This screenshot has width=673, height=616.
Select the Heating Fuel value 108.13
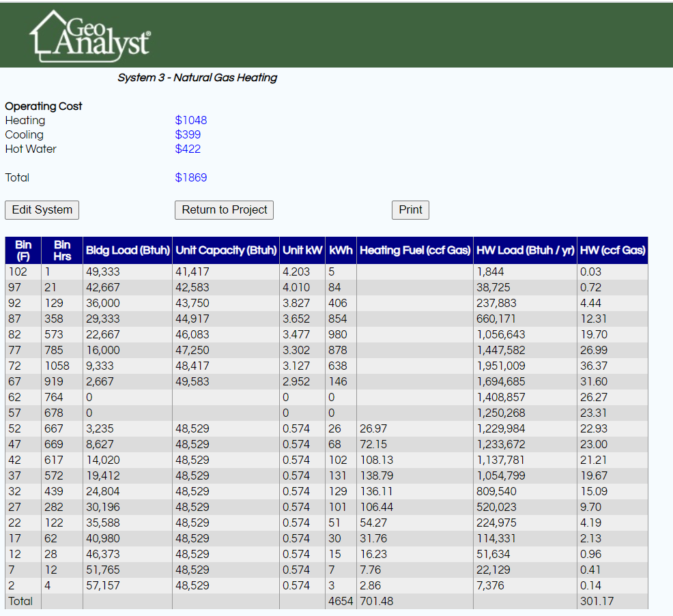point(376,460)
